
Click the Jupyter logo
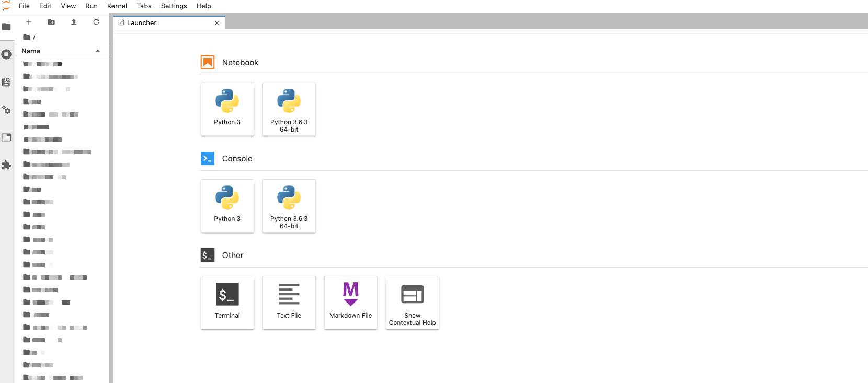pyautogui.click(x=6, y=6)
